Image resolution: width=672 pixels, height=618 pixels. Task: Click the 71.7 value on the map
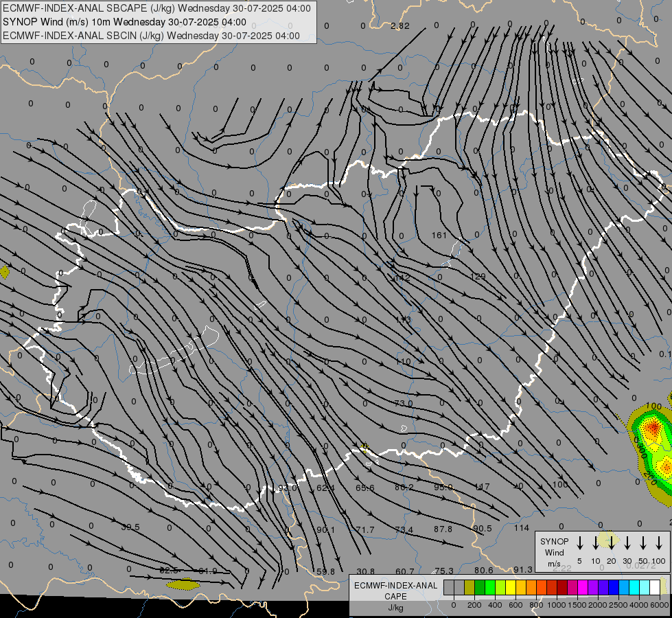365,529
